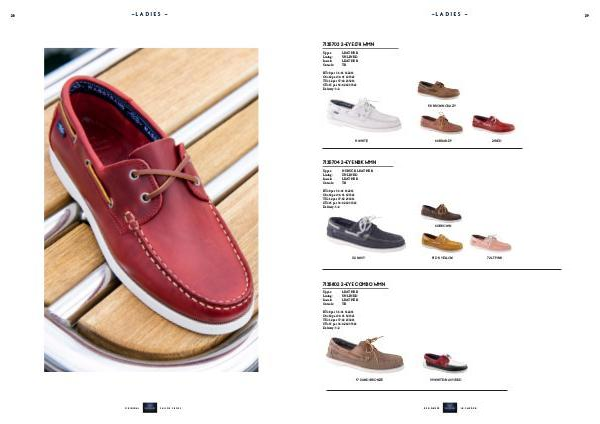Image resolution: width=600 pixels, height=424 pixels.
Task: Select the red white navy combo shoe
Action: (x=445, y=363)
